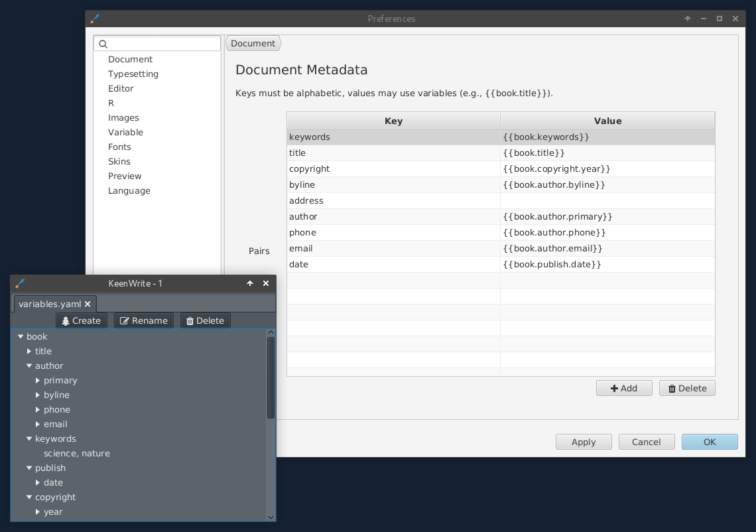The image size is (756, 532).
Task: Click the Rename pencil icon button
Action: pyautogui.click(x=143, y=320)
